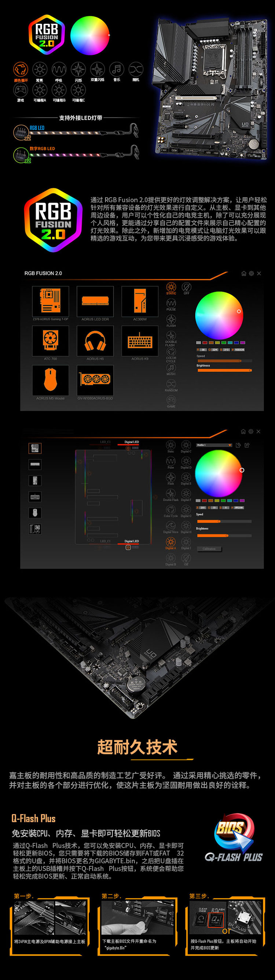The height and width of the screenshot is (980, 275).
Task: Select mouse icon in layout sidebar
Action: coord(35,513)
